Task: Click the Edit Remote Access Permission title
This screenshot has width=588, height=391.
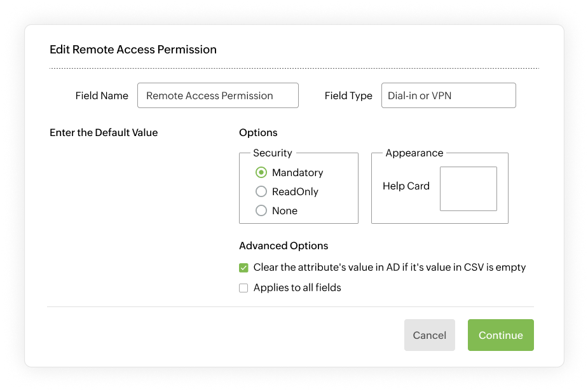Action: (133, 49)
